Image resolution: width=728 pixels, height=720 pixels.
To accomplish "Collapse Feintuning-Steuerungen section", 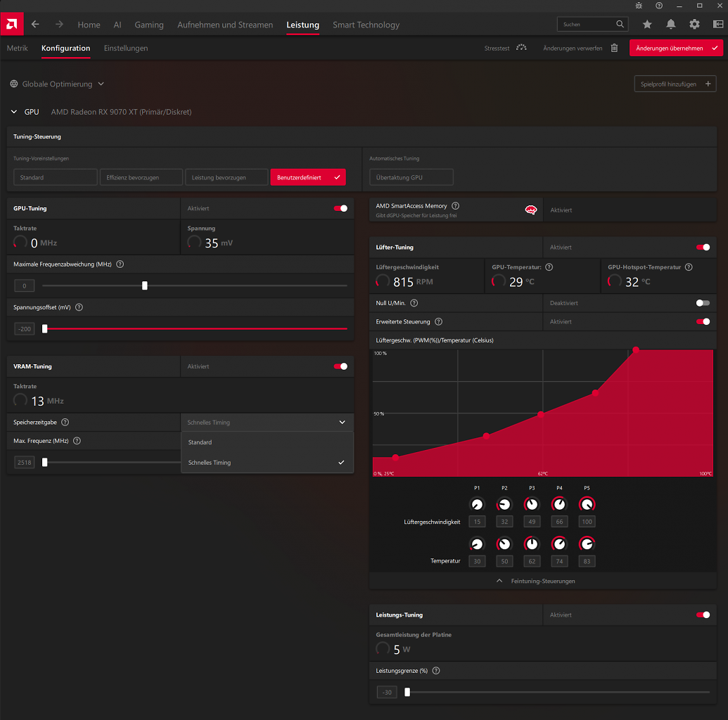I will click(543, 581).
